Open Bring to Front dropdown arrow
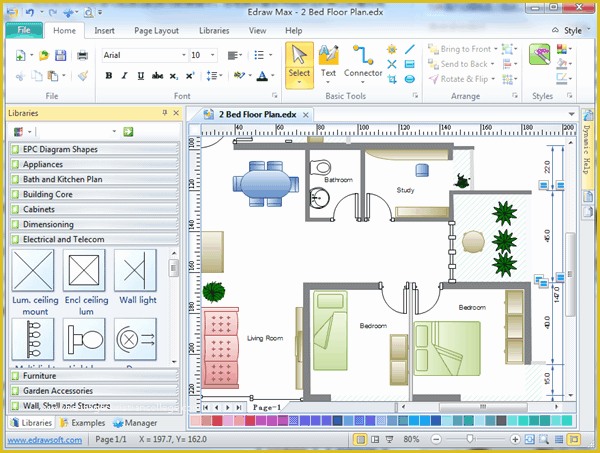 pyautogui.click(x=496, y=49)
